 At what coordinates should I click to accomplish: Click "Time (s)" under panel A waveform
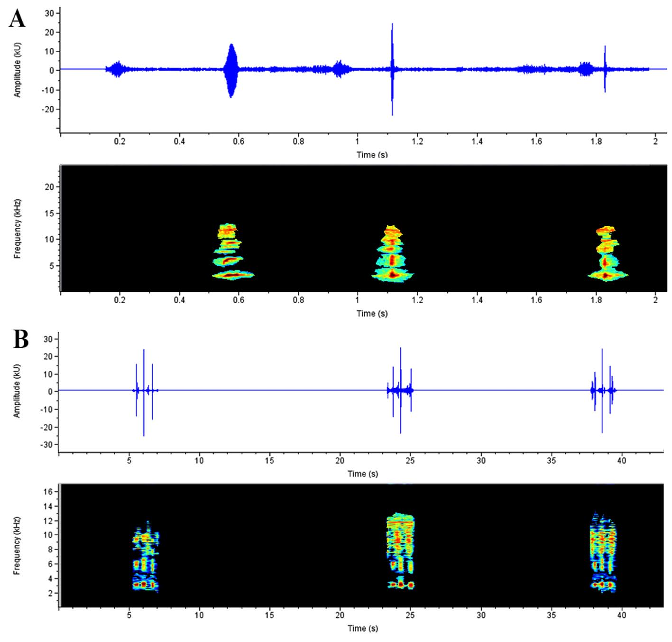coord(372,155)
